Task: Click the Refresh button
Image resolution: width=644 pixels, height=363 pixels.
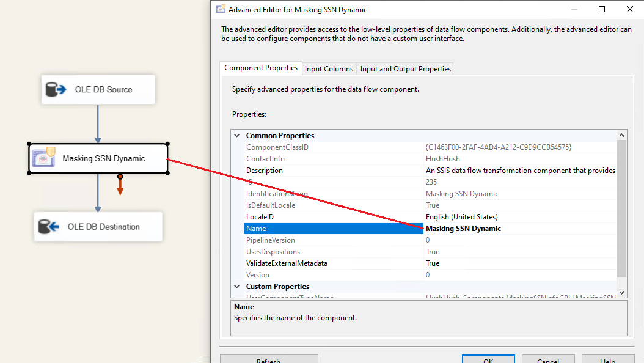Action: pos(268,359)
